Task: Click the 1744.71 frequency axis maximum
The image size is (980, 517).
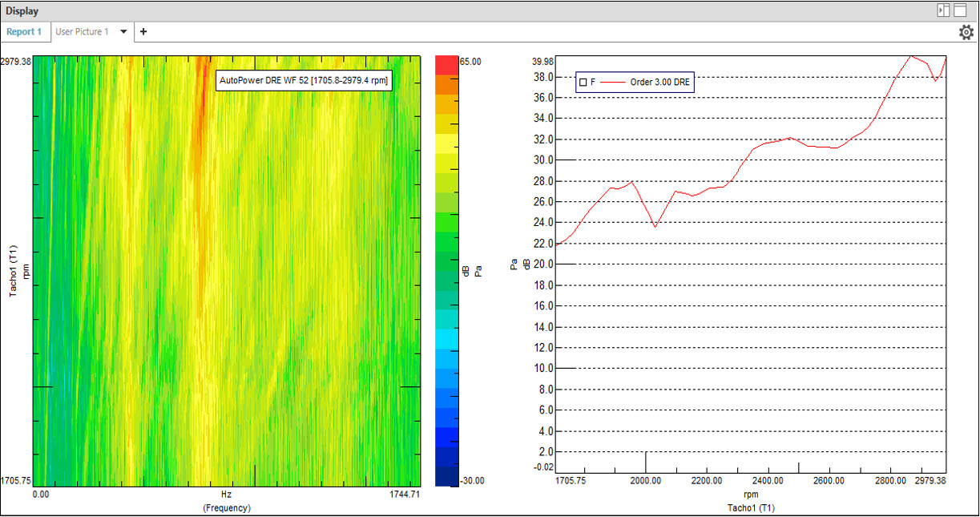Action: coord(405,495)
